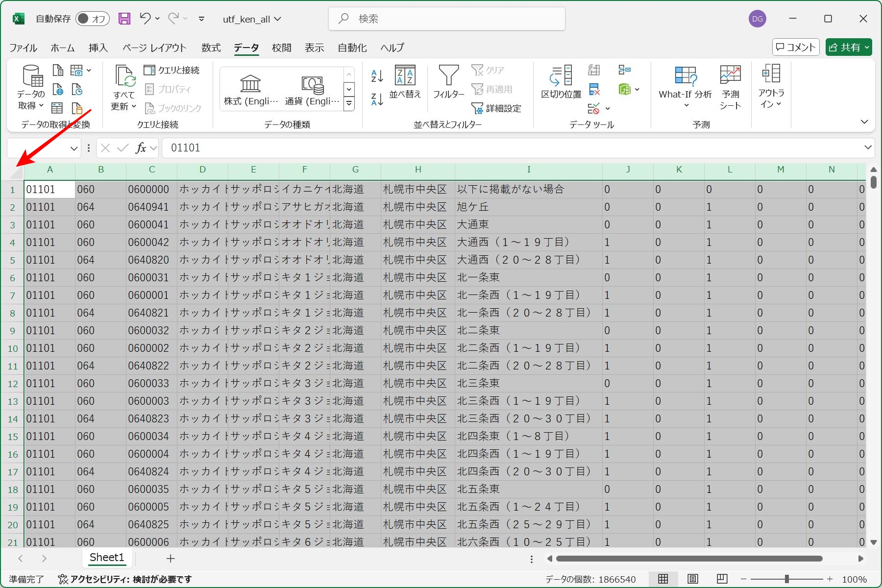This screenshot has height=588, width=882.
Task: Select column I header
Action: click(x=529, y=170)
